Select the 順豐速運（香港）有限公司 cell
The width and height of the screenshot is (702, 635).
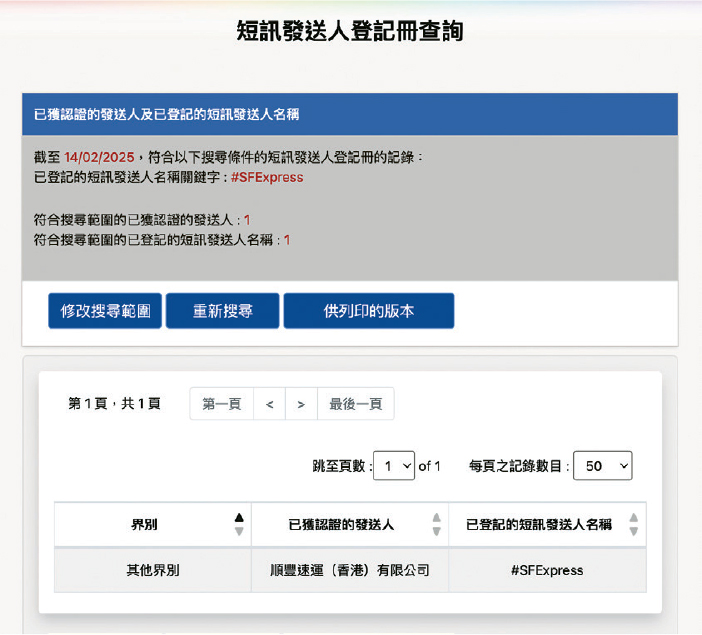[350, 570]
